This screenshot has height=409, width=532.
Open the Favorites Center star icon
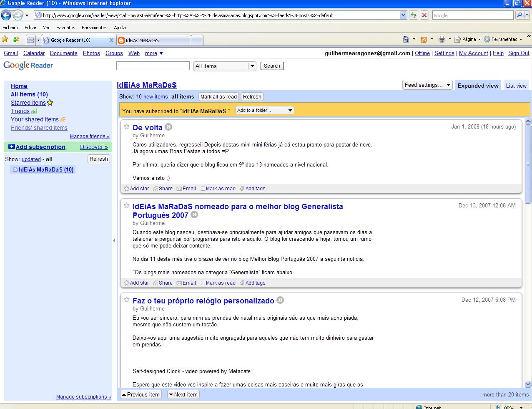click(5, 39)
